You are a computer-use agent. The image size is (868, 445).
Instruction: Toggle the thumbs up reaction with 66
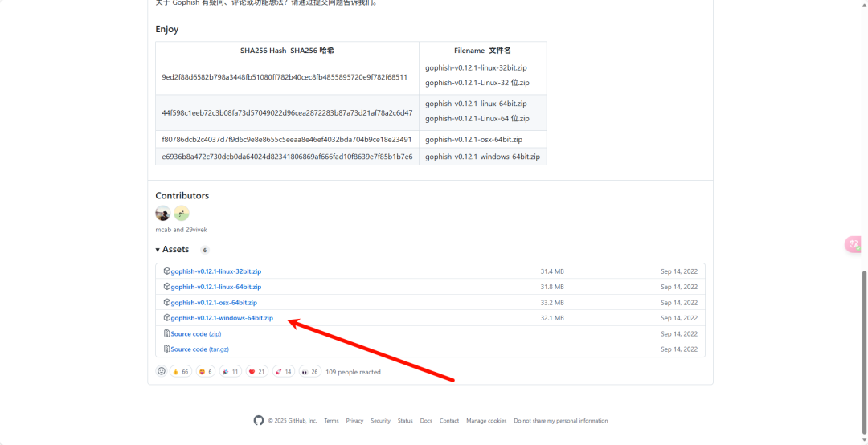click(181, 371)
